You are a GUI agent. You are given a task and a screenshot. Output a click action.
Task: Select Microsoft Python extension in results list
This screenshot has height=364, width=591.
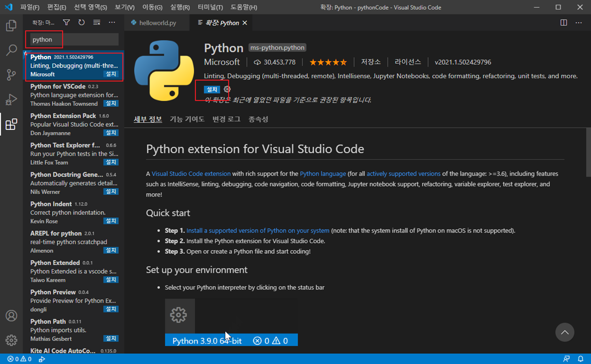pyautogui.click(x=74, y=66)
